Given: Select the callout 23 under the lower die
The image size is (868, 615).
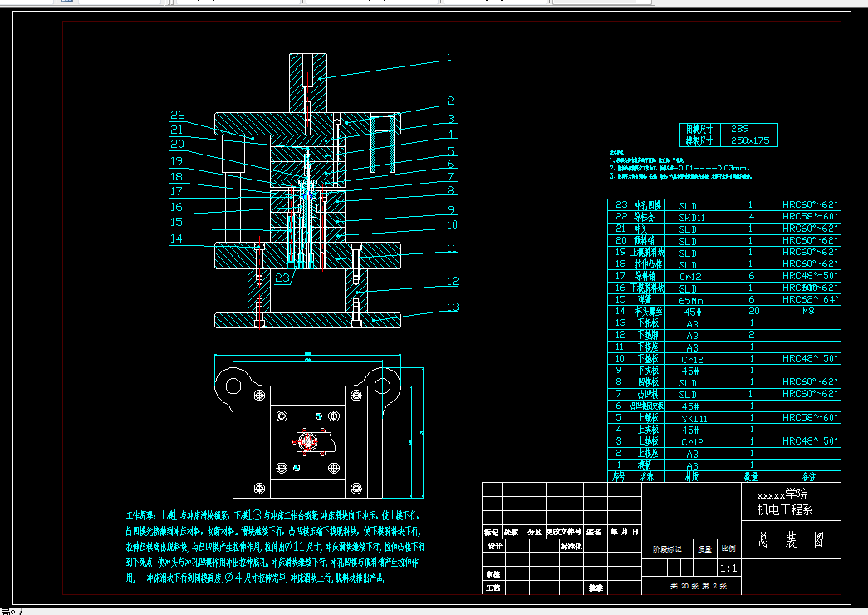Looking at the screenshot, I should [282, 278].
